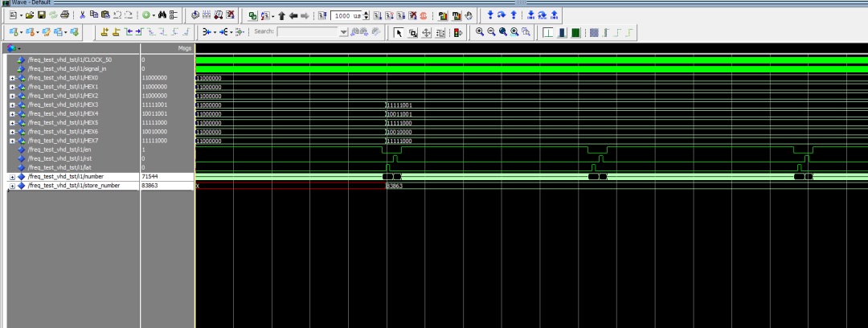This screenshot has width=868, height=328.
Task: Expand the HEX0 signal bus
Action: [12, 78]
